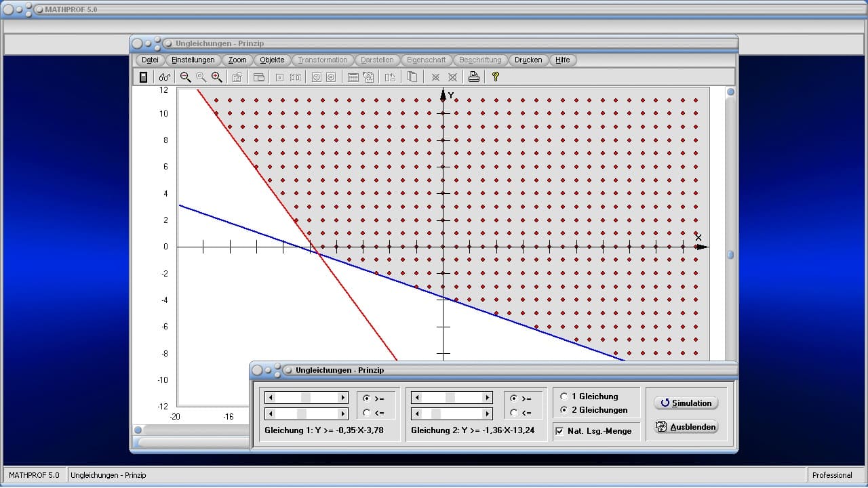
Task: Click the table grid icon
Action: [x=353, y=77]
